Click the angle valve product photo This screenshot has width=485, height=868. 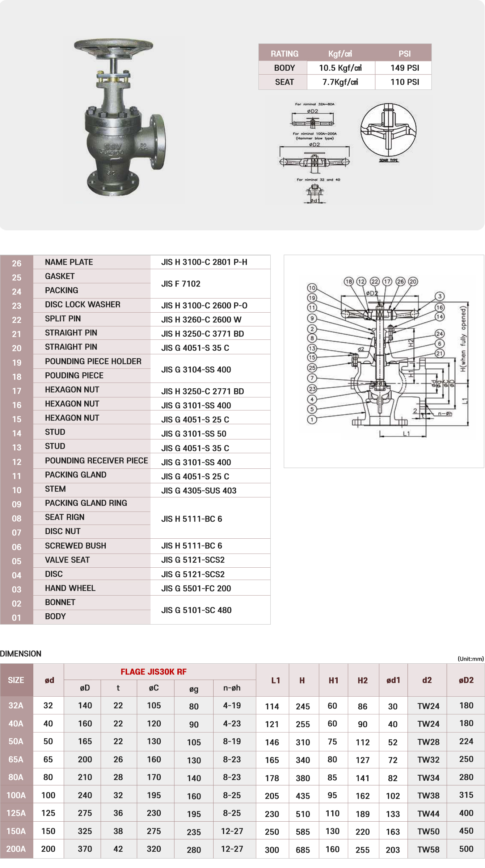point(121,118)
